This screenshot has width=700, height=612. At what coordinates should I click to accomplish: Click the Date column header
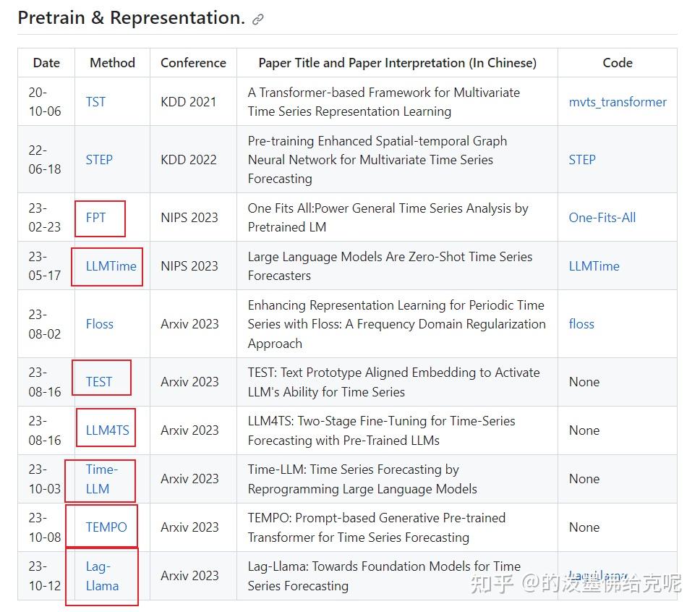(46, 63)
